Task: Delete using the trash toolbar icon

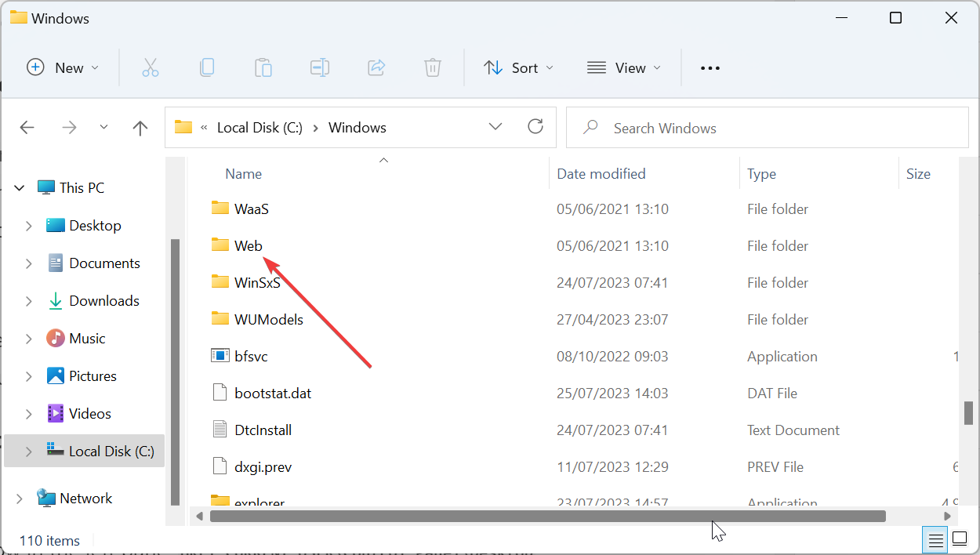Action: (x=433, y=67)
